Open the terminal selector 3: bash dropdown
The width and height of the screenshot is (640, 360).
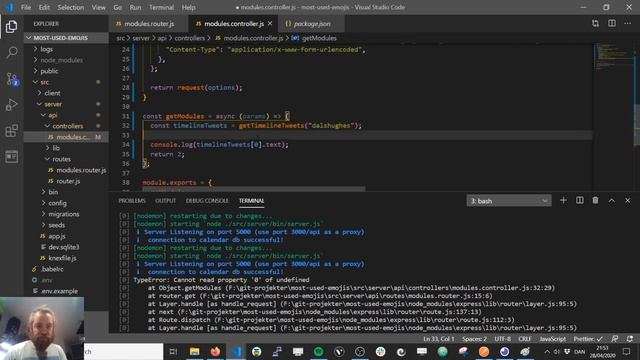tap(509, 201)
